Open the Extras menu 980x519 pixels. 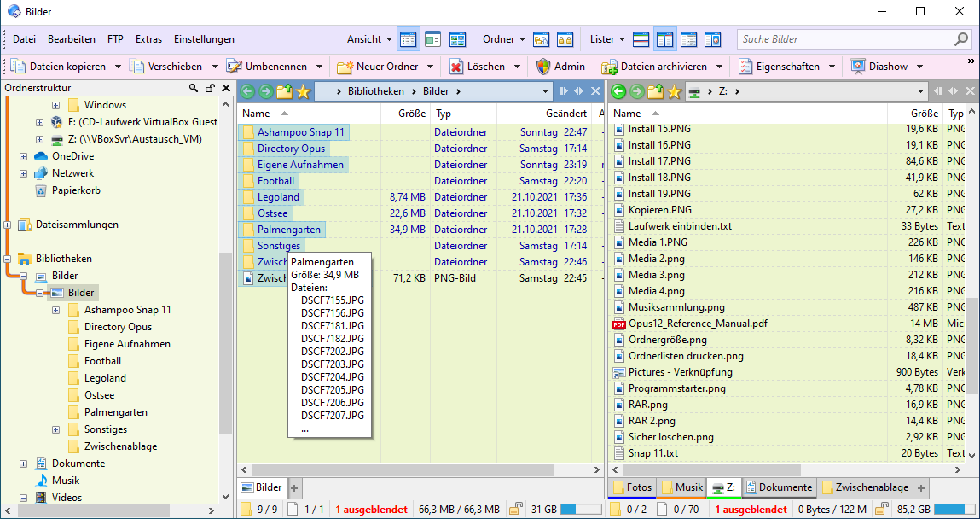pos(148,39)
